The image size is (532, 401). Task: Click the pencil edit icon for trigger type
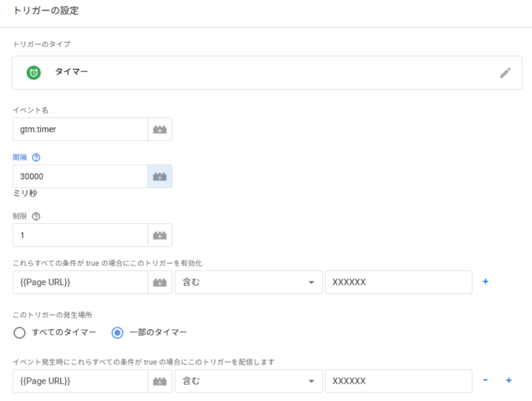coord(505,73)
